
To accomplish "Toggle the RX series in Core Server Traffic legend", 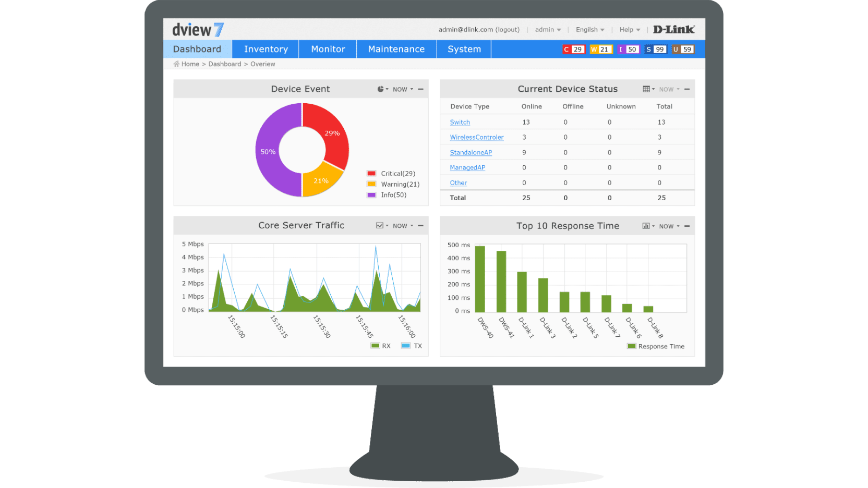I will tap(381, 346).
